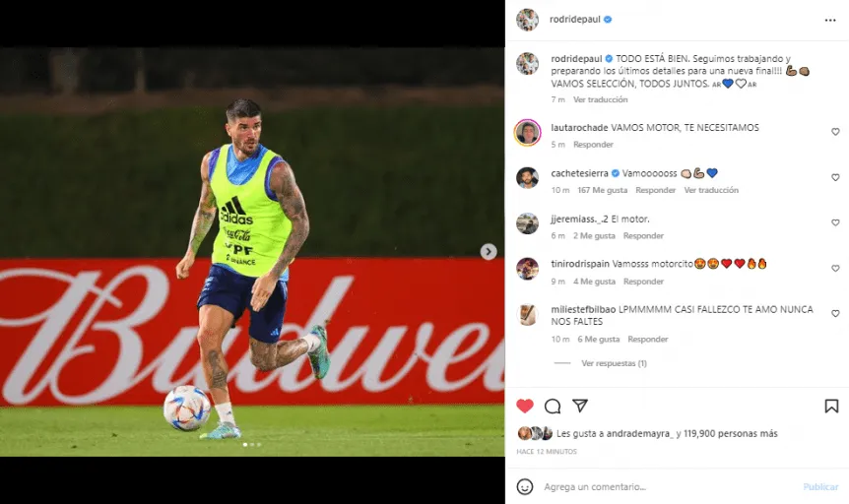849x504 pixels.
Task: Open rodridepaul username in header
Action: 575,20
